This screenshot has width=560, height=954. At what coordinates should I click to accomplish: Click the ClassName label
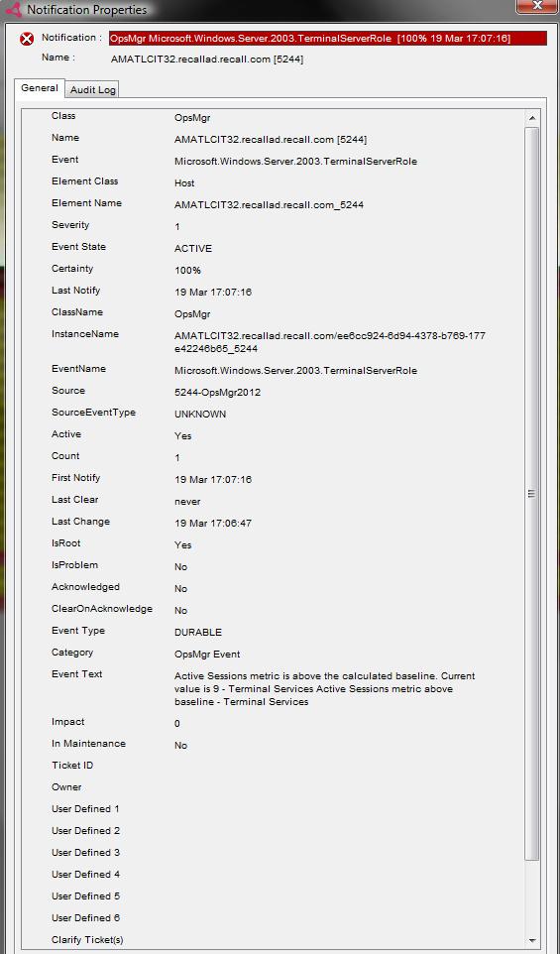coord(77,312)
